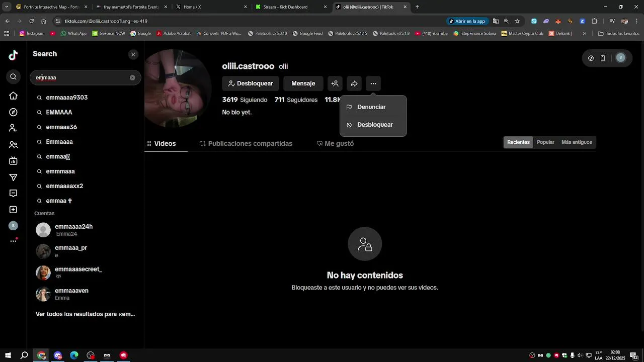
Task: Bookmark page with the star icon
Action: [517, 21]
